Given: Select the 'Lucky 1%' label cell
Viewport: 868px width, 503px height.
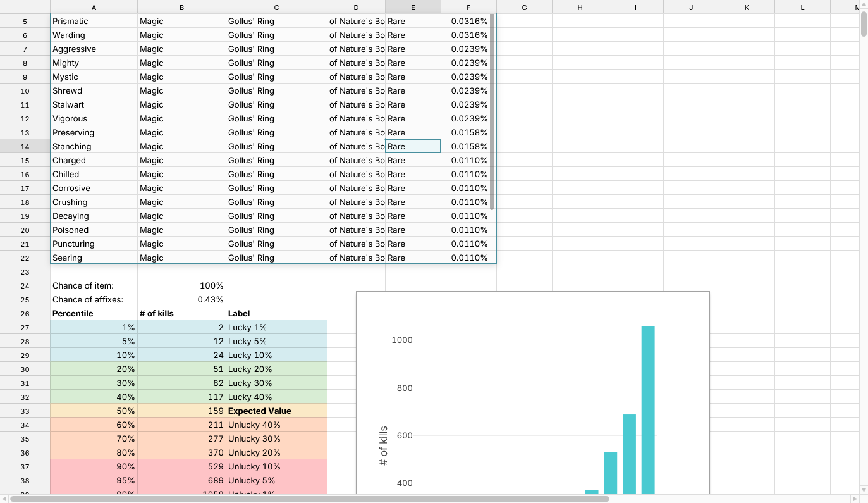Looking at the screenshot, I should point(276,327).
